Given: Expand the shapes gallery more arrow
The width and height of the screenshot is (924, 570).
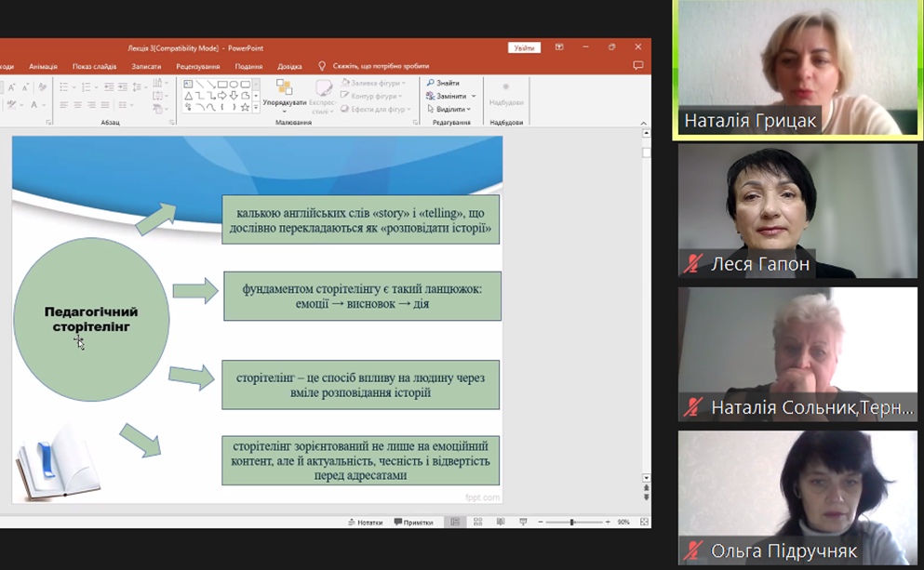Looking at the screenshot, I should (256, 108).
